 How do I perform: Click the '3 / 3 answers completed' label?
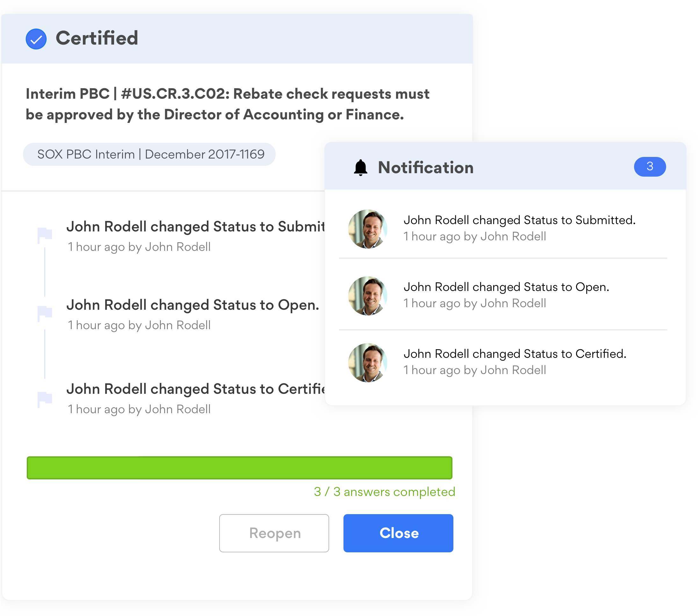coord(384,492)
